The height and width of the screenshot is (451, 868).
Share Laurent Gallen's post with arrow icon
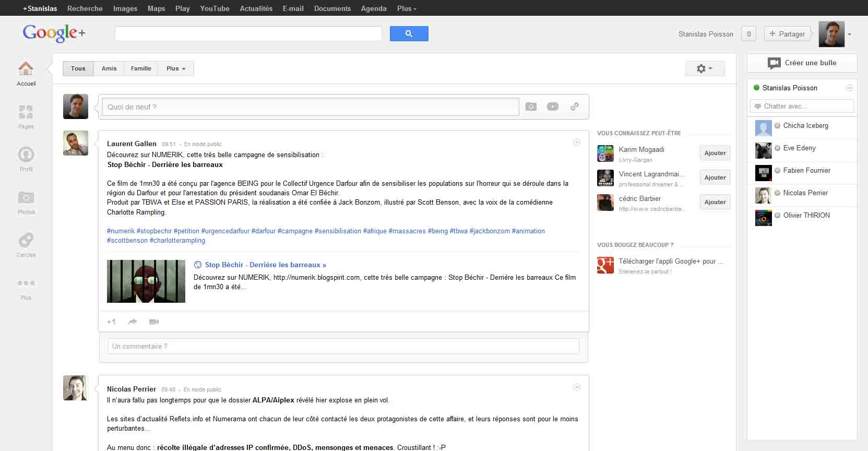[x=133, y=322]
